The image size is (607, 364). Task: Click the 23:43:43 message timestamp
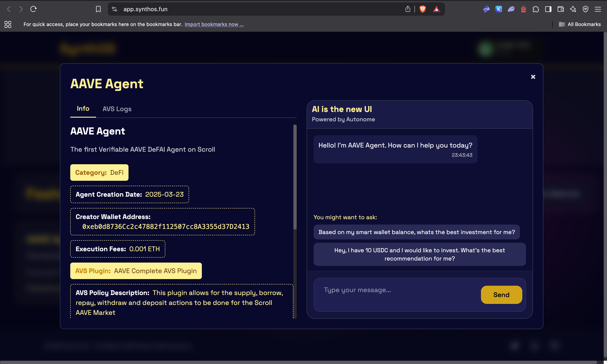pyautogui.click(x=462, y=155)
